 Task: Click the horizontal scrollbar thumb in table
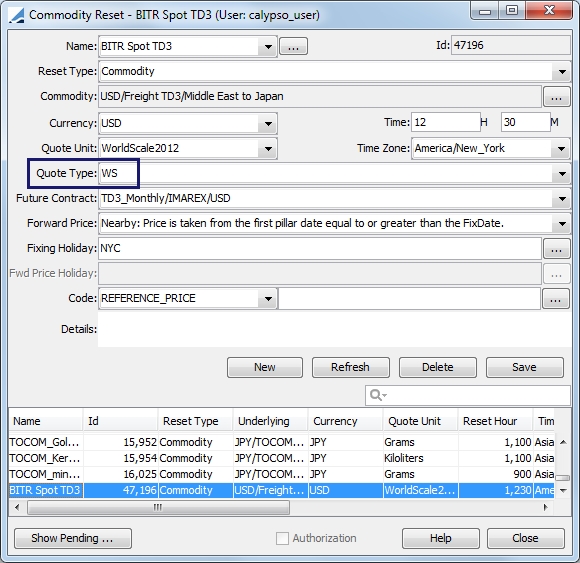click(158, 507)
